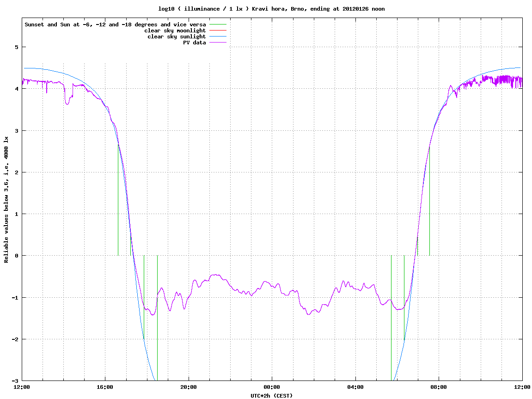Viewport: 532px width, 399px height.
Task: Click the magenta PV data legend line sample
Action: tap(218, 43)
